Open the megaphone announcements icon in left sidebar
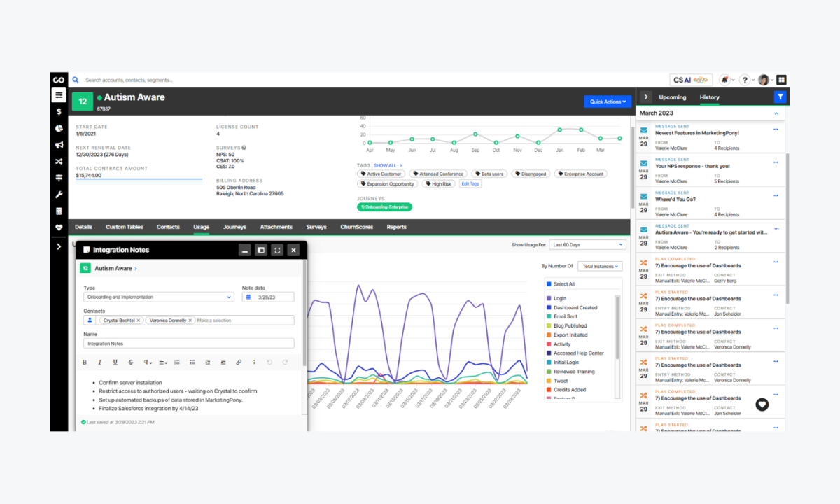840x504 pixels. pyautogui.click(x=59, y=145)
